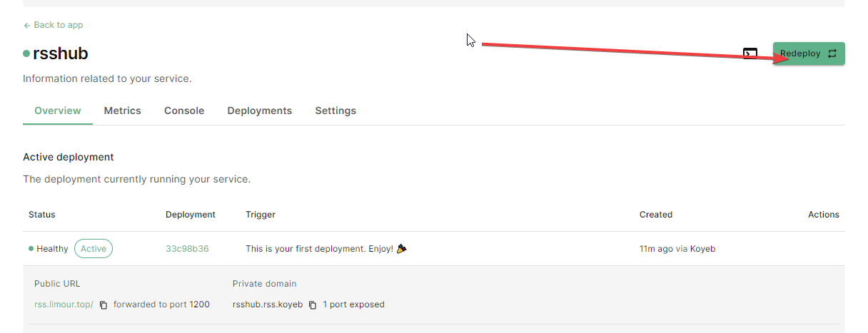
Task: Switch to the Deployments tab
Action: [260, 111]
